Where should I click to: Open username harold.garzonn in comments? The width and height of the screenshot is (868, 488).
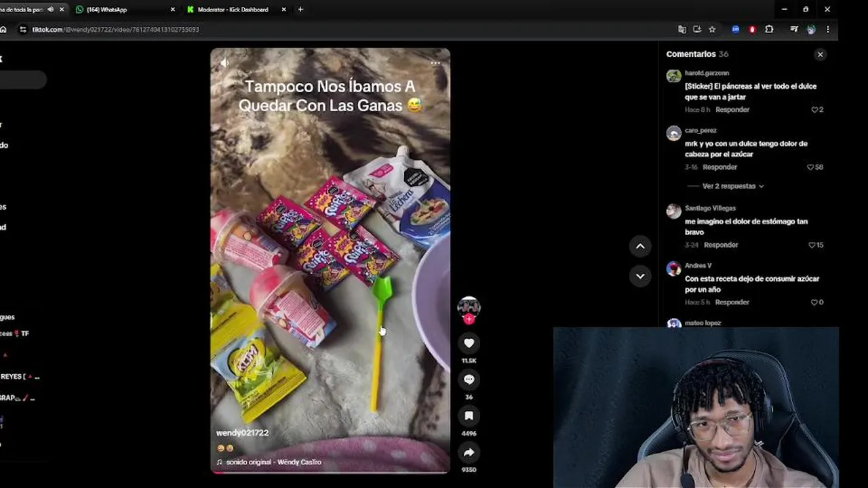click(707, 73)
